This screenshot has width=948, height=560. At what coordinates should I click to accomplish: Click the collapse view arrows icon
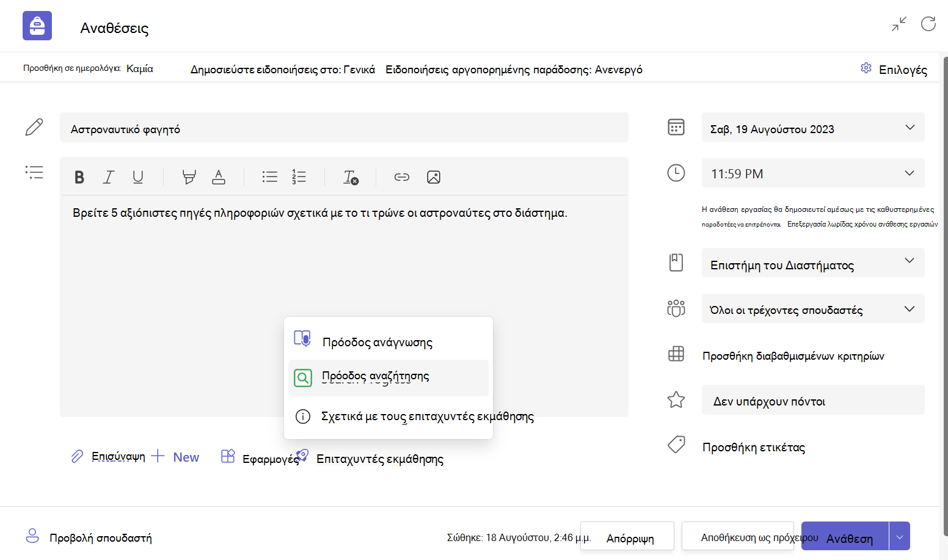pyautogui.click(x=899, y=24)
